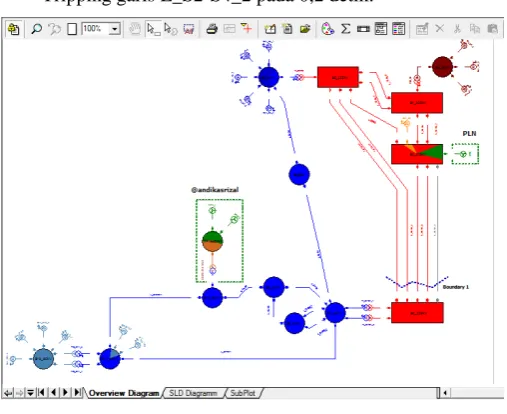
Task: Click the magnifier zoom-in tool
Action: tap(36, 29)
